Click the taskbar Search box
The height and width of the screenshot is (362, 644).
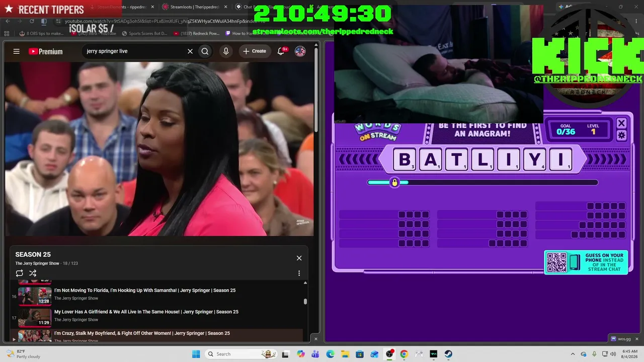[240, 354]
